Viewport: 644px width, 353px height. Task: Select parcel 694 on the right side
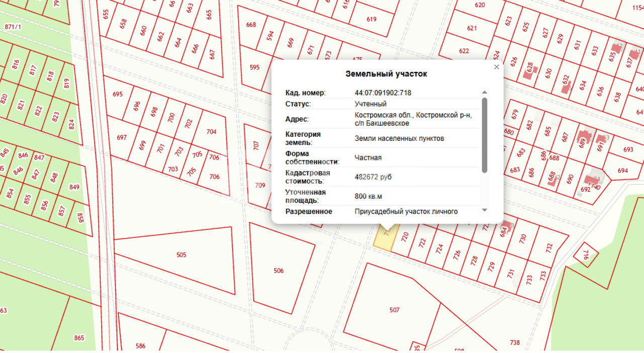pyautogui.click(x=623, y=170)
